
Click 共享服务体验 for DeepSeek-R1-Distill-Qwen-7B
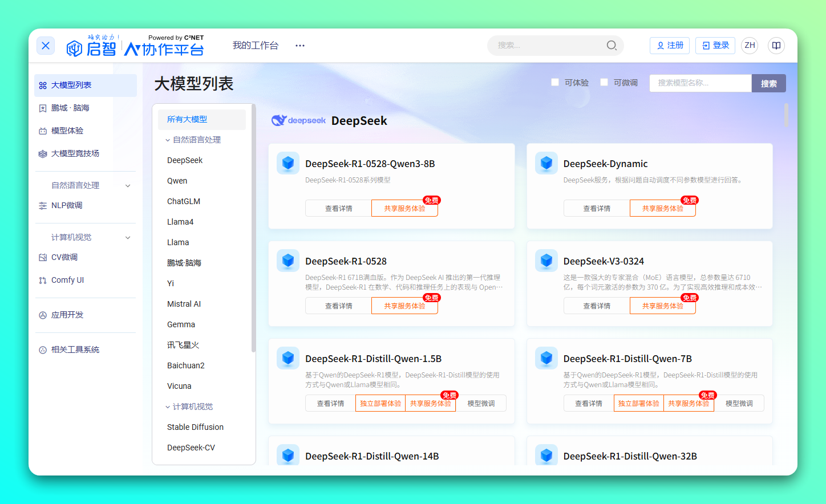[689, 403]
